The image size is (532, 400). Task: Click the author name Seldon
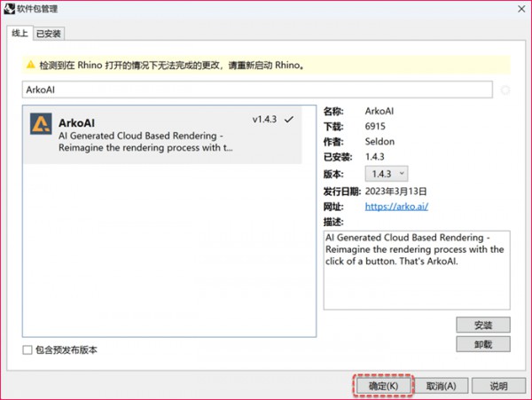(379, 142)
